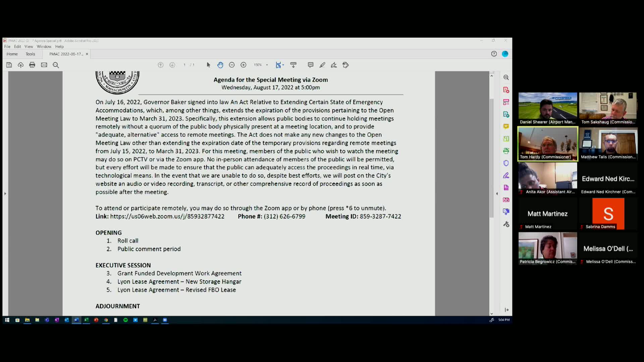The image size is (644, 362).
Task: Click scroll up arrow of document scrollbar
Action: pos(491,76)
